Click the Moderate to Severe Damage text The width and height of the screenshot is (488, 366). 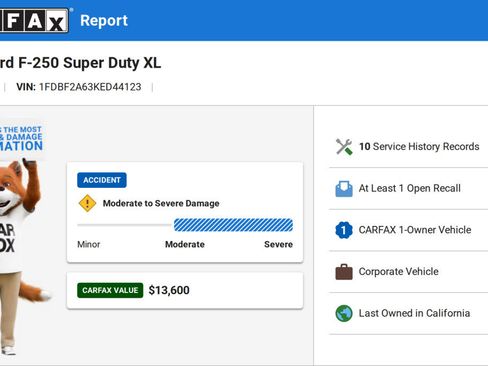(x=161, y=203)
